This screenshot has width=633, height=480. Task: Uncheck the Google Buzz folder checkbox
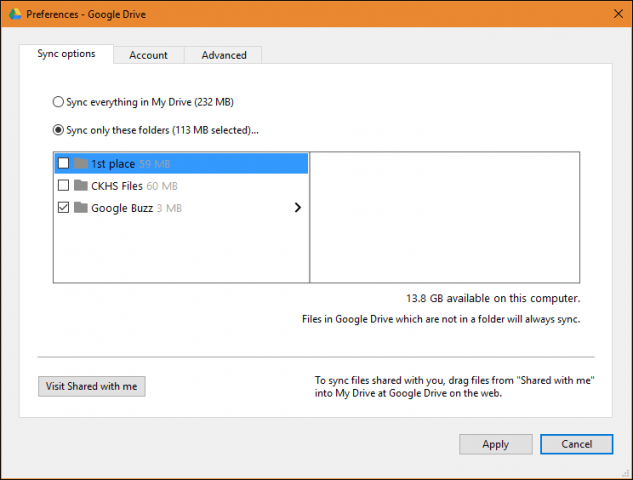coord(63,208)
